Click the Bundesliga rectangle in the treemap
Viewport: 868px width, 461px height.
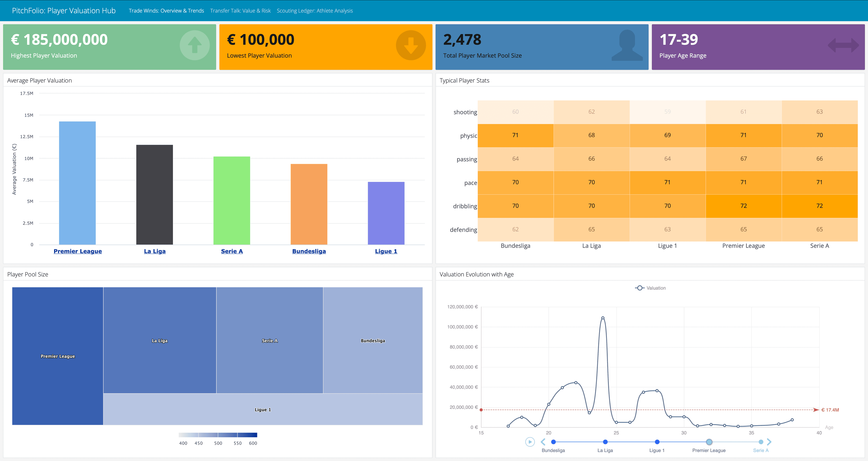[x=372, y=340]
